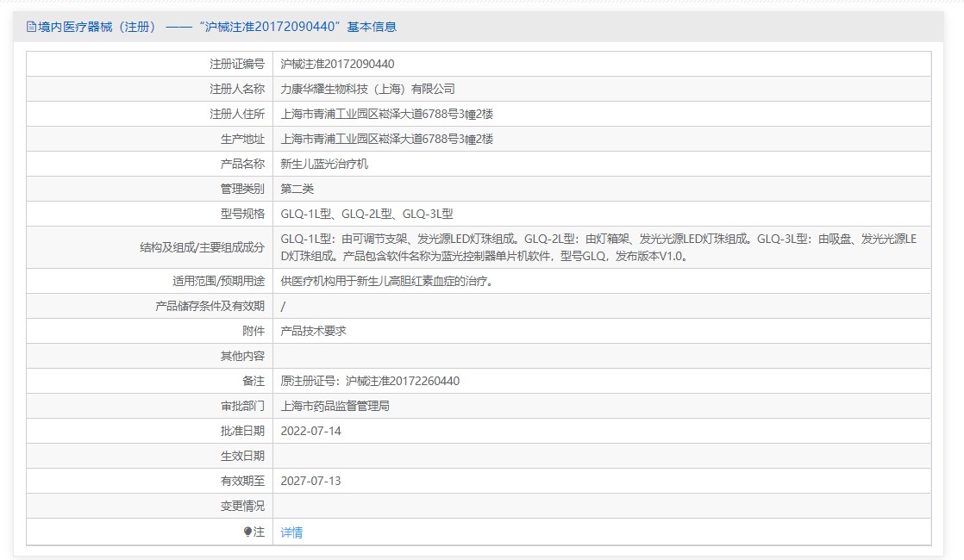964x560 pixels.
Task: Click the 生产地址 label
Action: 242,140
